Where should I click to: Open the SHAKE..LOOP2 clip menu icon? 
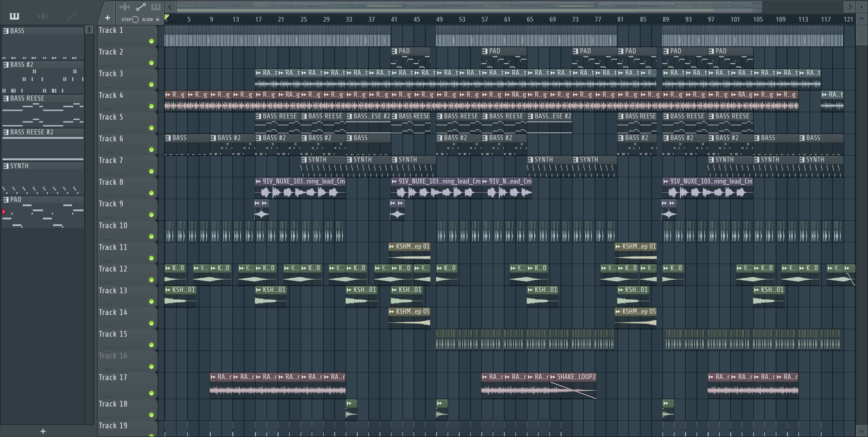coord(553,377)
